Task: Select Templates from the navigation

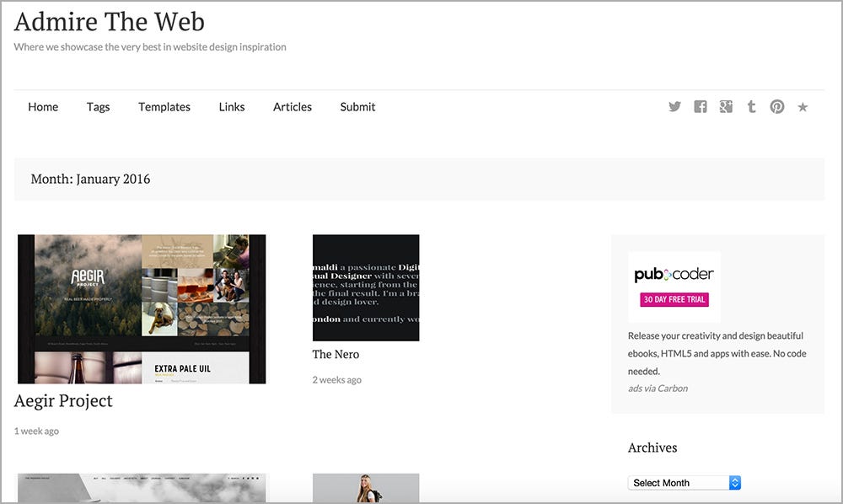Action: click(164, 106)
